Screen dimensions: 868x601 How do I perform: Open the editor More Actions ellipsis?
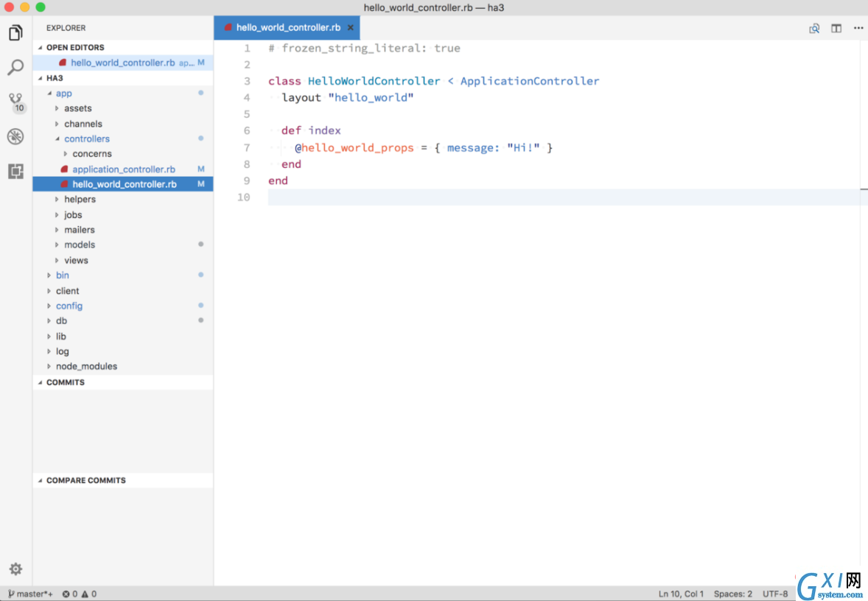[x=858, y=28]
